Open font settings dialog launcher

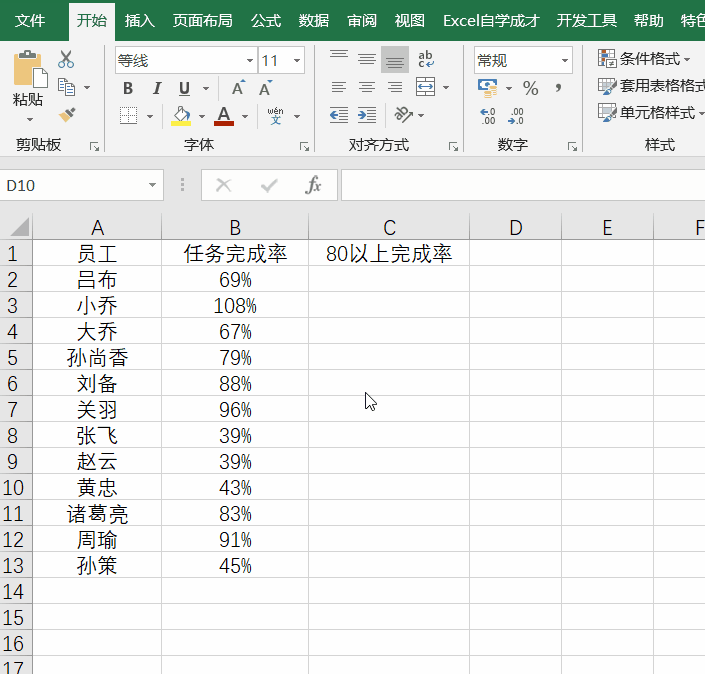304,146
